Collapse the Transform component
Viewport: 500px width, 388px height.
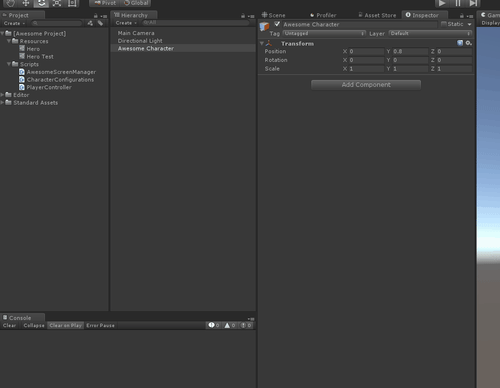pyautogui.click(x=262, y=43)
